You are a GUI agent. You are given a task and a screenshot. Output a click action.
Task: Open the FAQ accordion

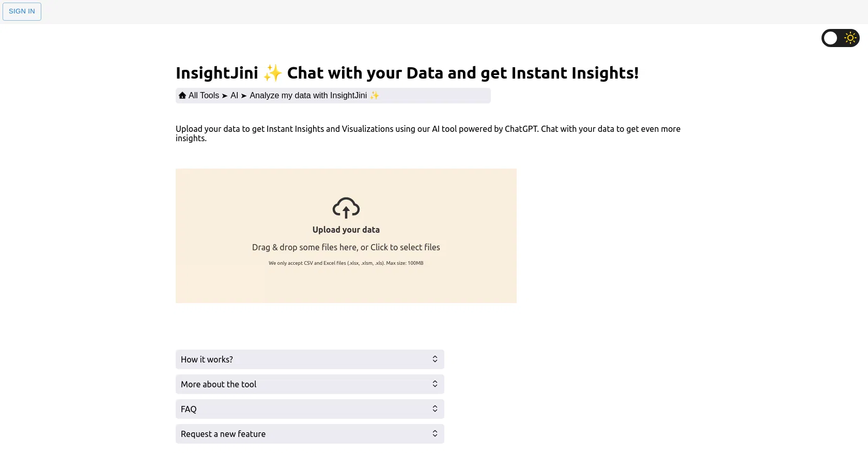click(x=309, y=409)
